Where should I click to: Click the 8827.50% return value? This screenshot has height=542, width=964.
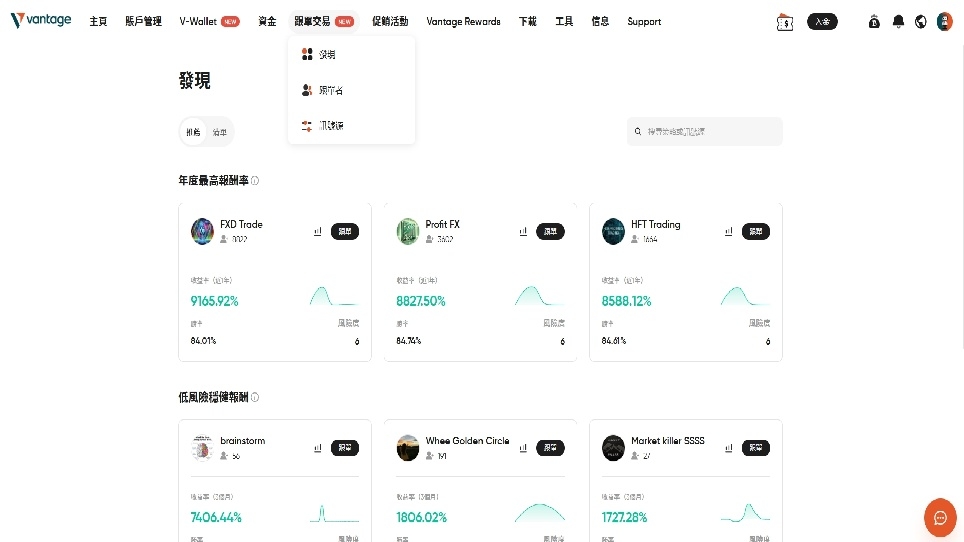[x=421, y=301]
